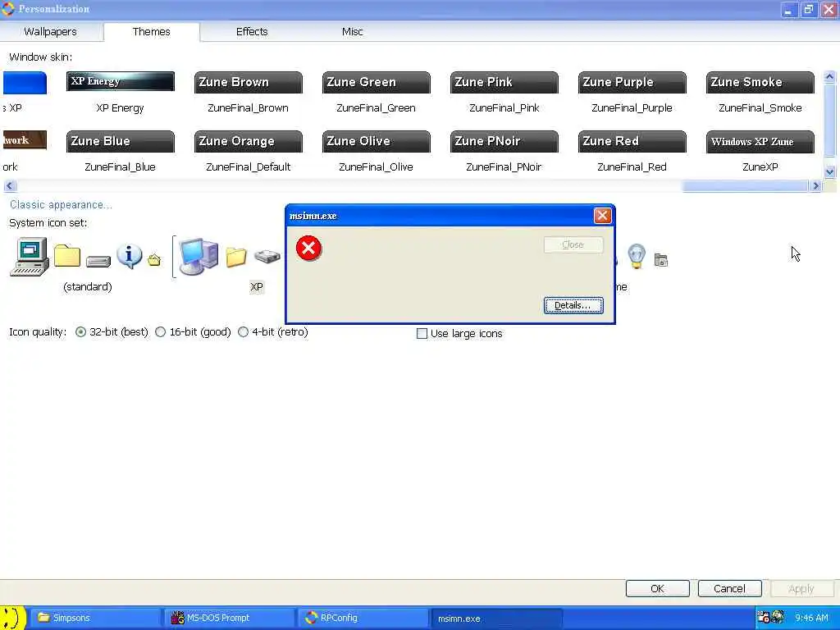Click the Personalization title bar icon
This screenshot has width=840, height=630.
(x=8, y=9)
